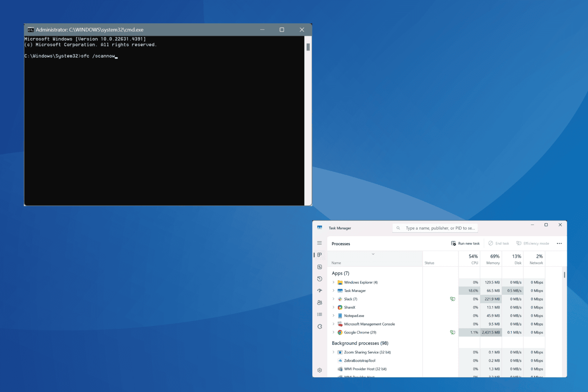Click the 18.6% CPU cell for Task Manager
This screenshot has width=588, height=392.
point(469,291)
